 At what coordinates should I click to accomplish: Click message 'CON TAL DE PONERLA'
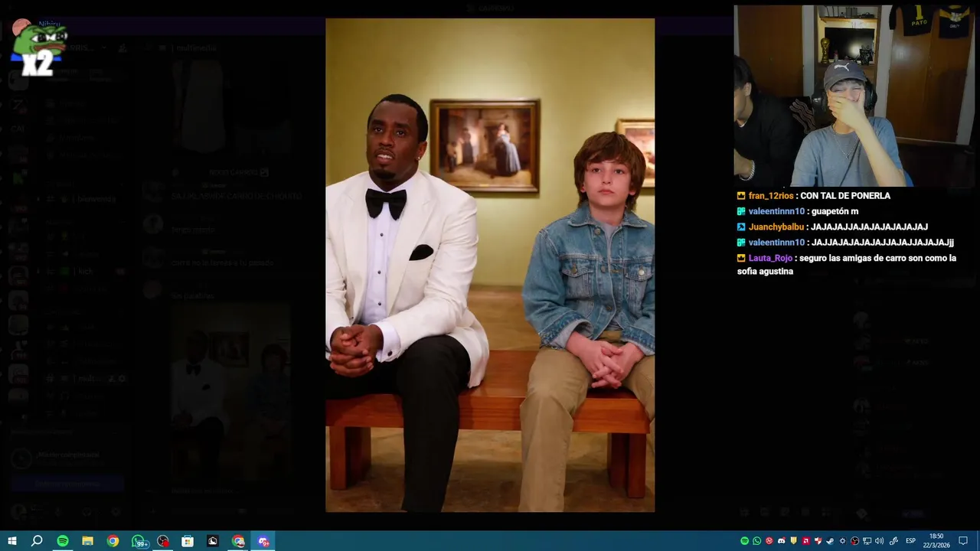click(845, 196)
